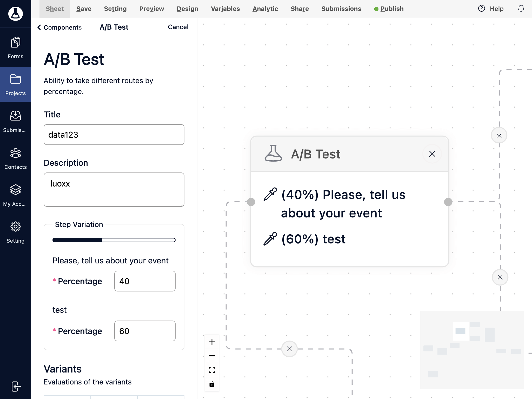Click the '(60%) test' variation text
The image size is (532, 399).
tap(314, 239)
